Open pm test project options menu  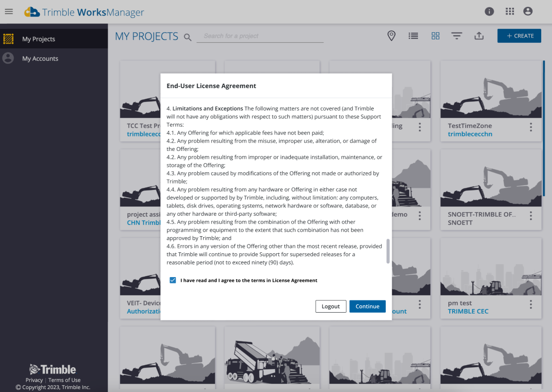tap(531, 304)
